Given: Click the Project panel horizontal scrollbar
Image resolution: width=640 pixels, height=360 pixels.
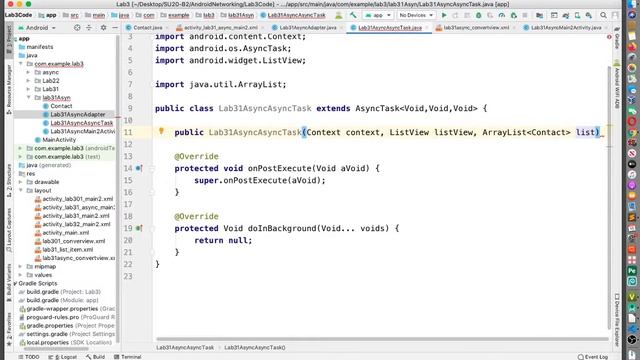Looking at the screenshot, I should click(57, 349).
